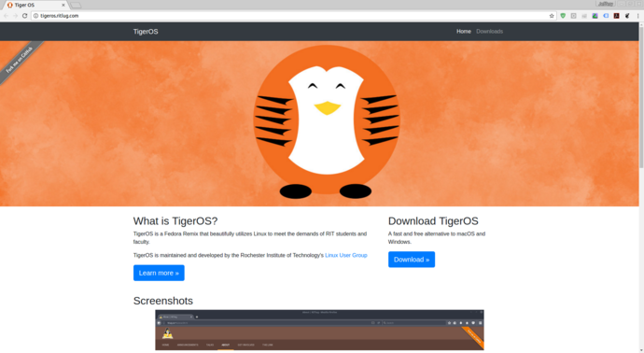The image size is (644, 353).
Task: Click the TigerOS brand in the navbar
Action: pyautogui.click(x=146, y=32)
